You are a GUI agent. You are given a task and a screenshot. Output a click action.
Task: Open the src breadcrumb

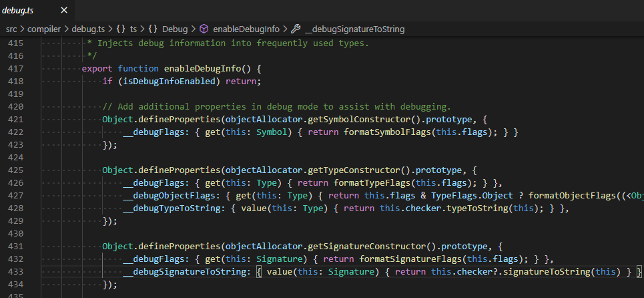(x=11, y=29)
